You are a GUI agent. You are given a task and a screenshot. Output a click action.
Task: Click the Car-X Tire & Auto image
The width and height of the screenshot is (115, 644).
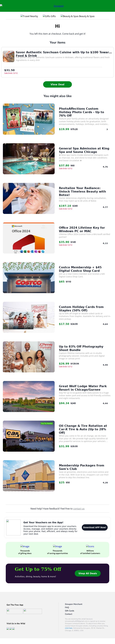coord(29,436)
